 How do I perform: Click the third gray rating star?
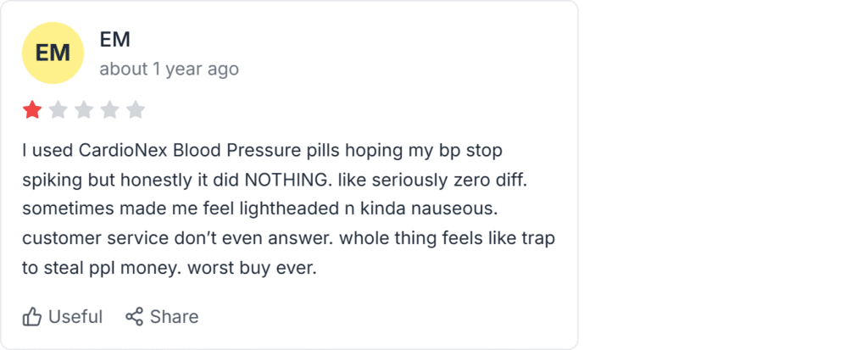(84, 110)
